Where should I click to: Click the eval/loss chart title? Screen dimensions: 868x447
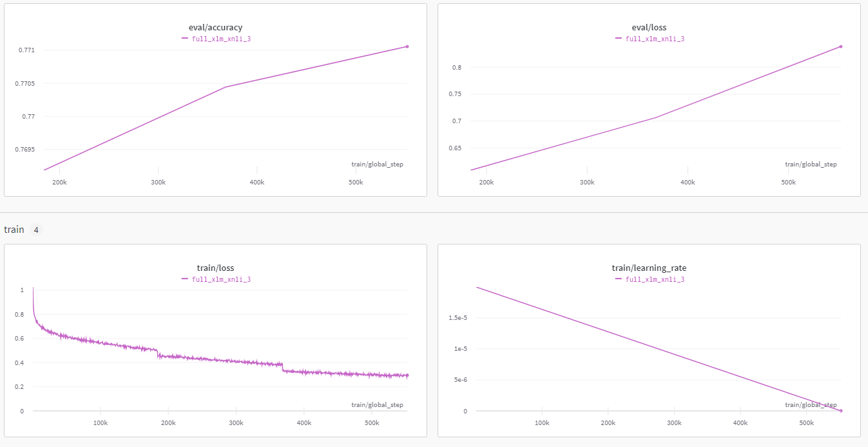click(x=649, y=28)
